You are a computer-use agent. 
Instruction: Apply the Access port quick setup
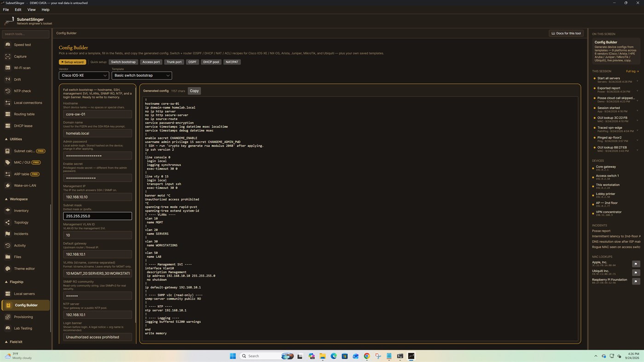point(151,62)
